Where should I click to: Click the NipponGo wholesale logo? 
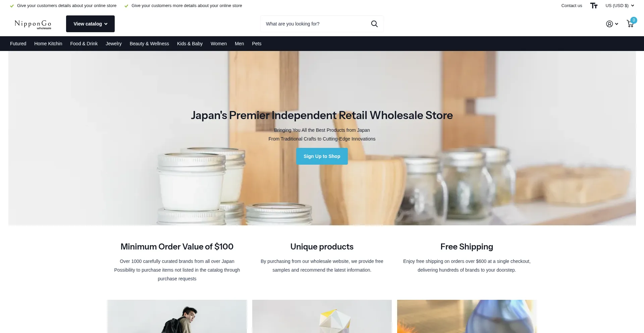point(33,24)
